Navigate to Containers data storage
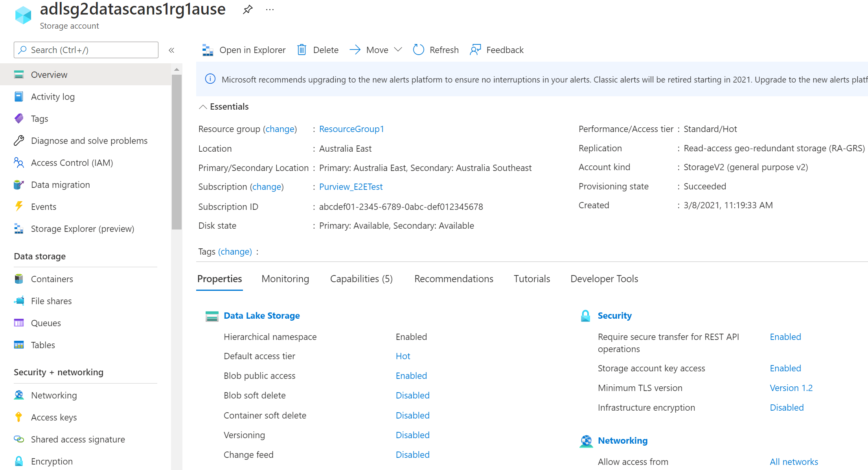Image resolution: width=868 pixels, height=470 pixels. click(x=53, y=278)
